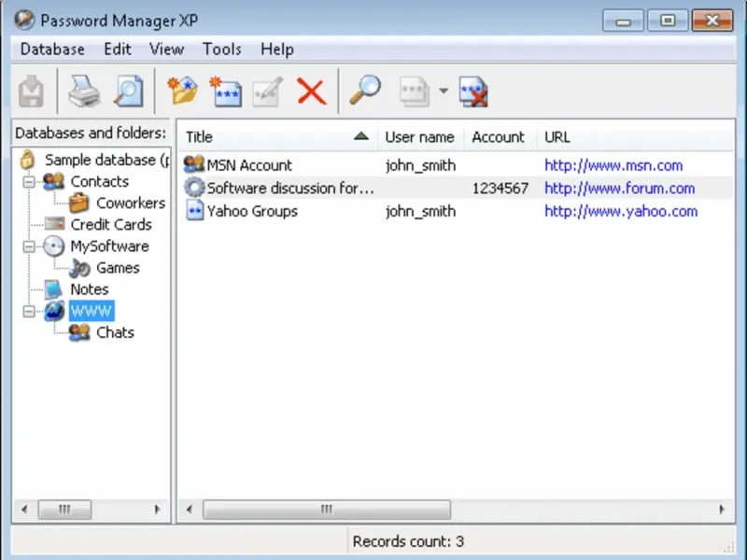747x560 pixels.
Task: Click the Games folder music icon
Action: tap(79, 268)
